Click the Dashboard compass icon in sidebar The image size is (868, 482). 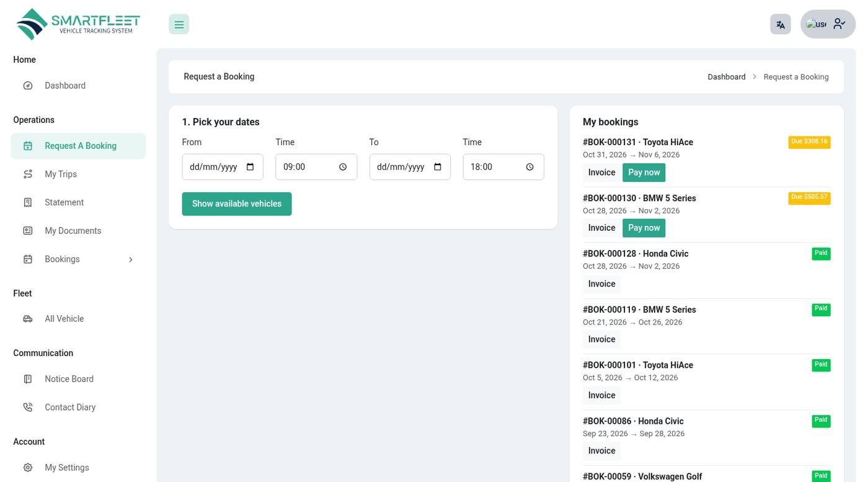click(x=28, y=86)
